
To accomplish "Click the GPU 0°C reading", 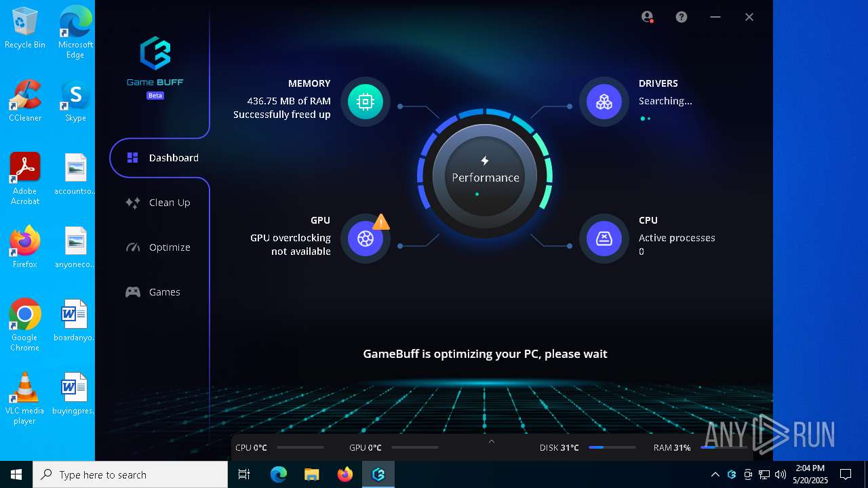I will coord(366,448).
